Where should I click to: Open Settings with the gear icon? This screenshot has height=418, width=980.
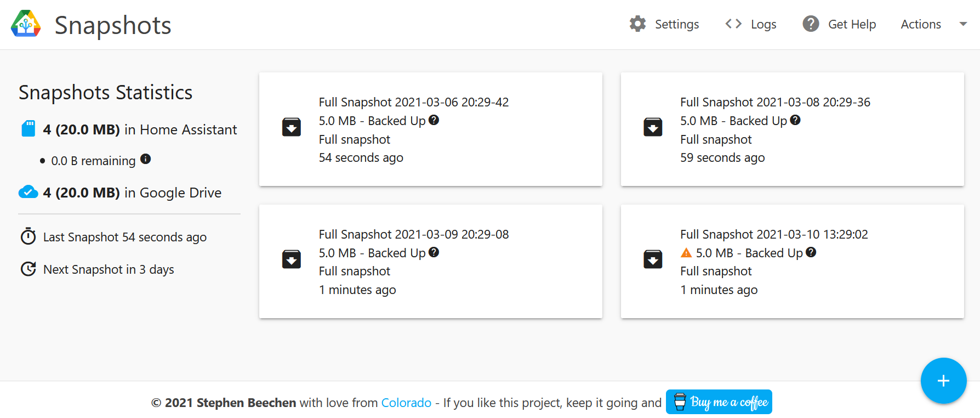[x=637, y=24]
